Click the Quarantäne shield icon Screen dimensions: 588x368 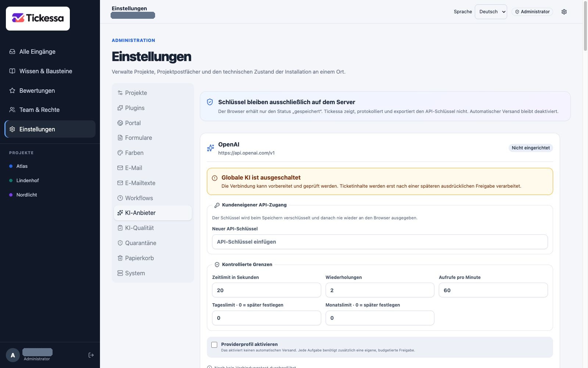click(x=120, y=243)
